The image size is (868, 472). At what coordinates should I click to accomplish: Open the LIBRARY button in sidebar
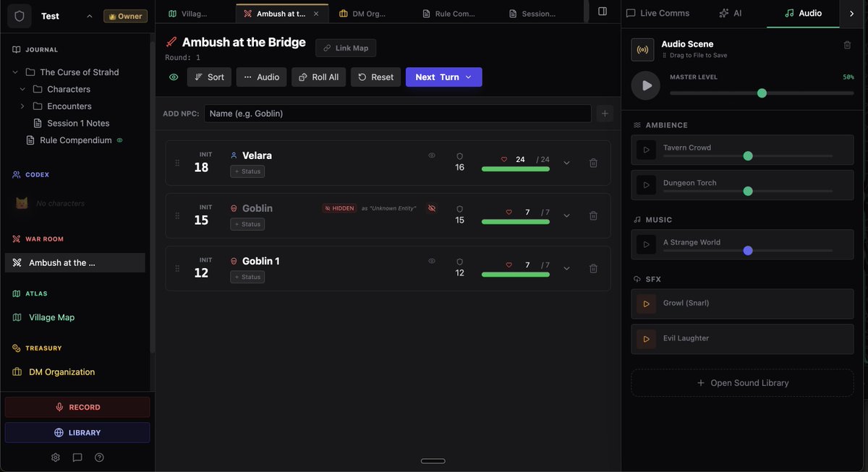pos(77,432)
